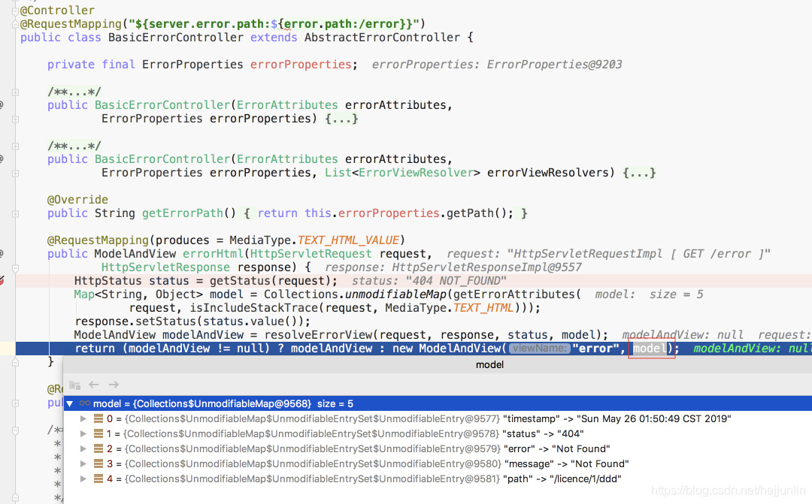Click the List<ErrorViewResolver> parameter type

(402, 173)
